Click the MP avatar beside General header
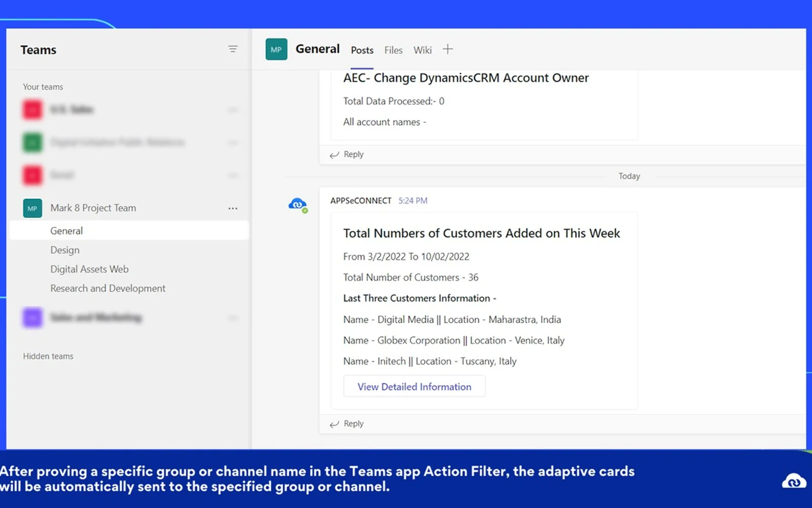This screenshot has height=508, width=812. [x=276, y=49]
